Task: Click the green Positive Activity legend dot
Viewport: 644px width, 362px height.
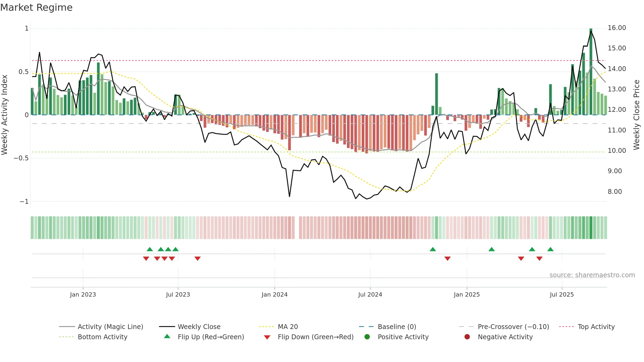Action: tap(367, 337)
